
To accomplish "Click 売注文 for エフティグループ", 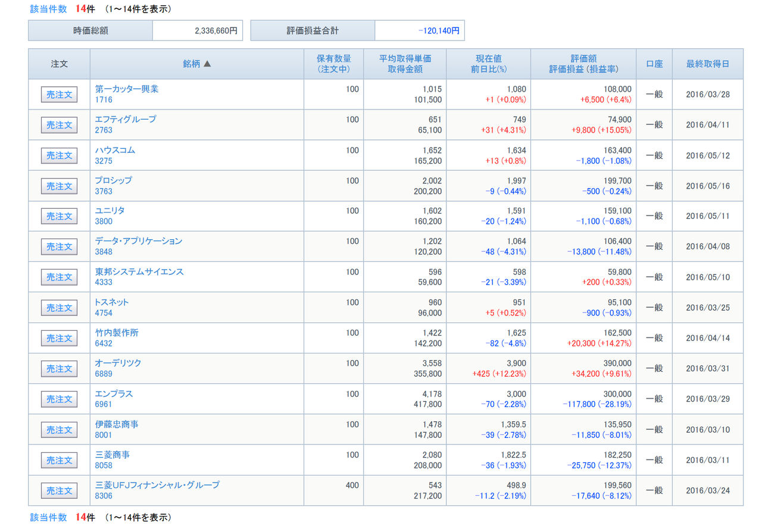I will (x=59, y=125).
